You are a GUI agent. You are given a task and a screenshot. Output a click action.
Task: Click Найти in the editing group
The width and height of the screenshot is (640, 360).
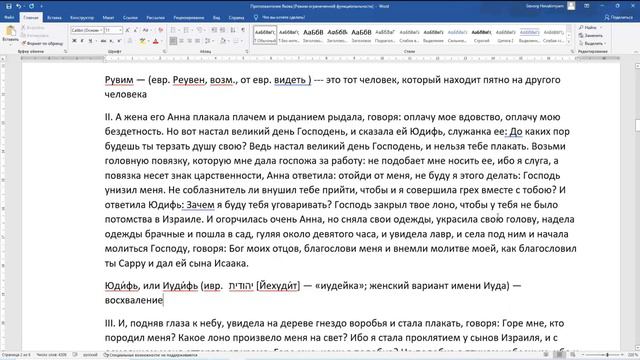coord(591,28)
